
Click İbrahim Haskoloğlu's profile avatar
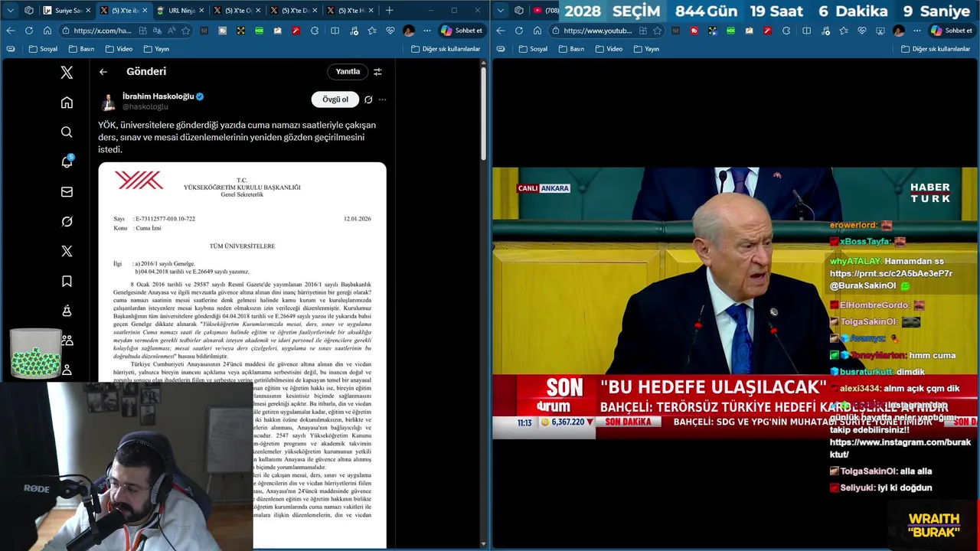tap(108, 101)
